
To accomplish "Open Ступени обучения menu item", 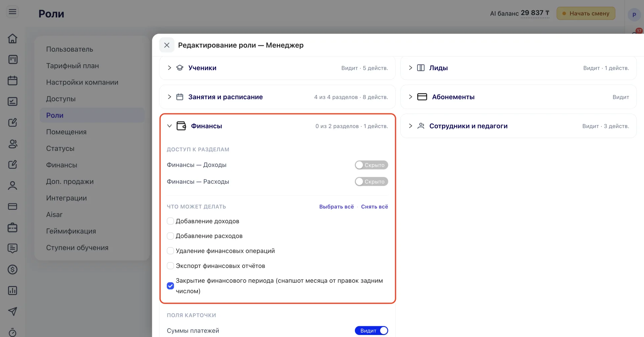I will tap(92, 247).
